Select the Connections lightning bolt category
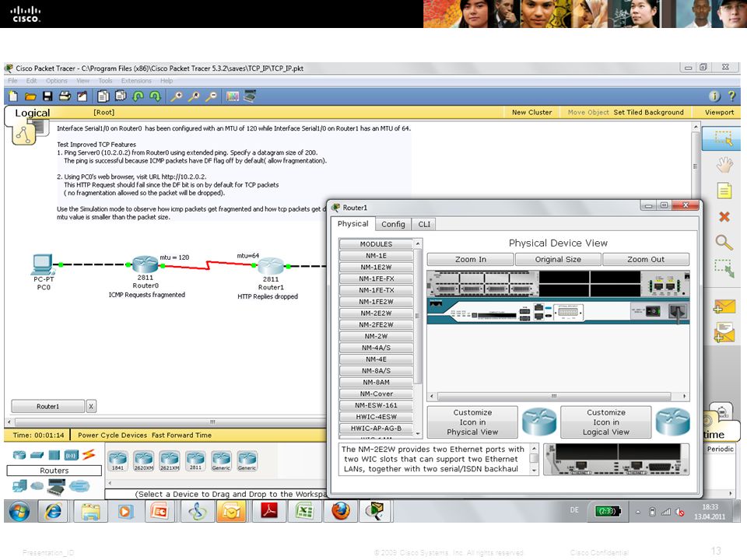This screenshot has height=560, width=747. point(89,455)
